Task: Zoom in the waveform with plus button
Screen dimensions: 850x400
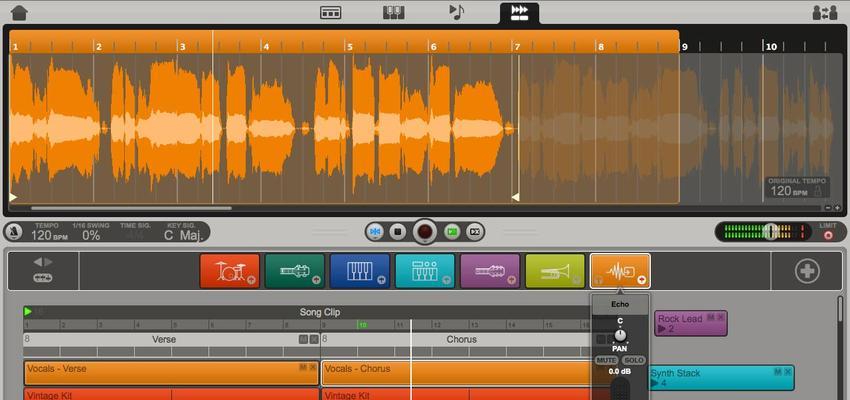Action: click(x=837, y=208)
